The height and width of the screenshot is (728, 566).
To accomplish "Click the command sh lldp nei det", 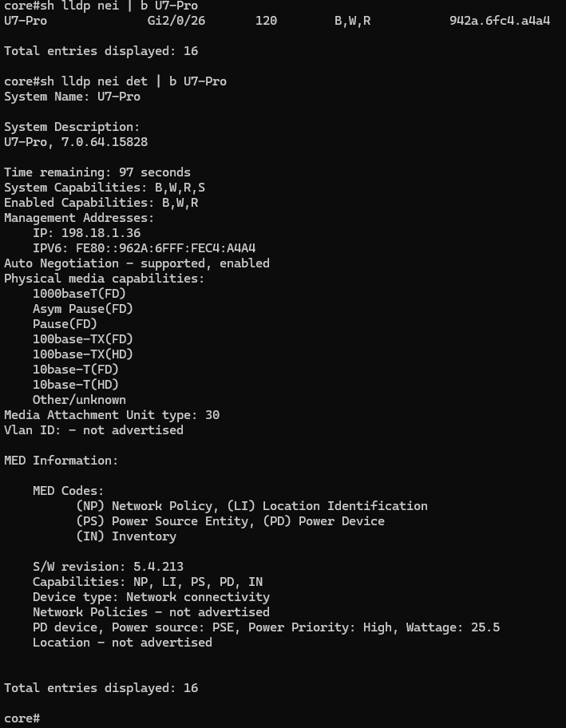I will coord(93,81).
